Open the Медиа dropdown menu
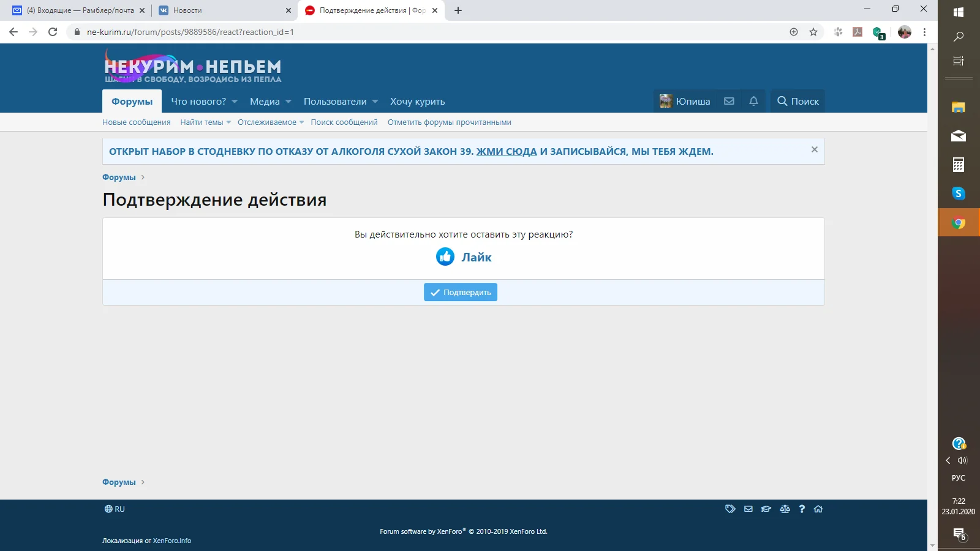 269,101
